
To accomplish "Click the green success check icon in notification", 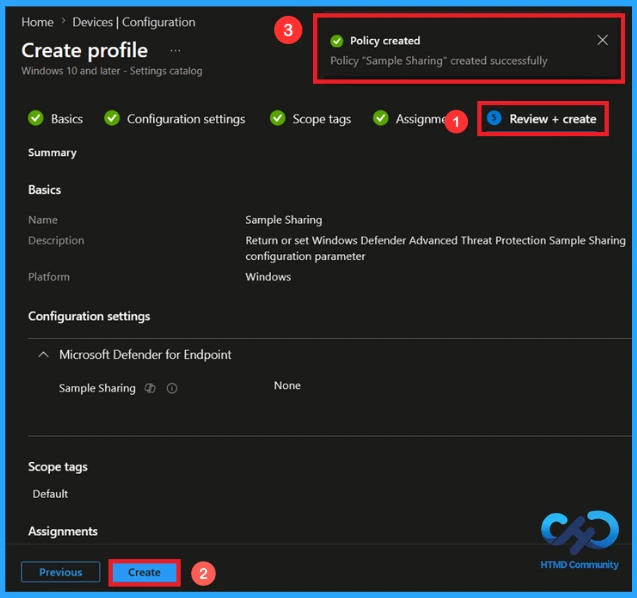I will (x=336, y=41).
